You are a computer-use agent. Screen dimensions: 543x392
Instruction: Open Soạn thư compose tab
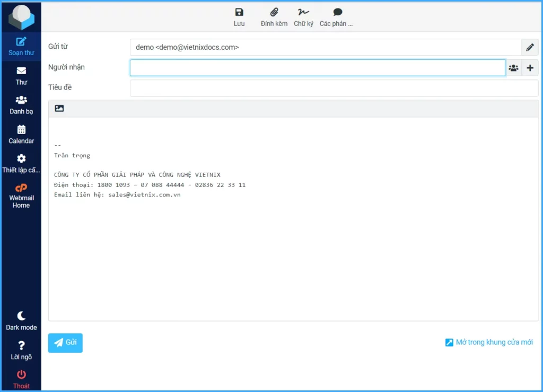pyautogui.click(x=21, y=46)
